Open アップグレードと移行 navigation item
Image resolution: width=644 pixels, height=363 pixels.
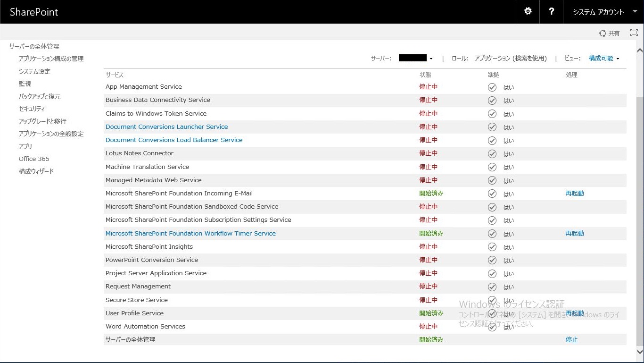point(42,121)
